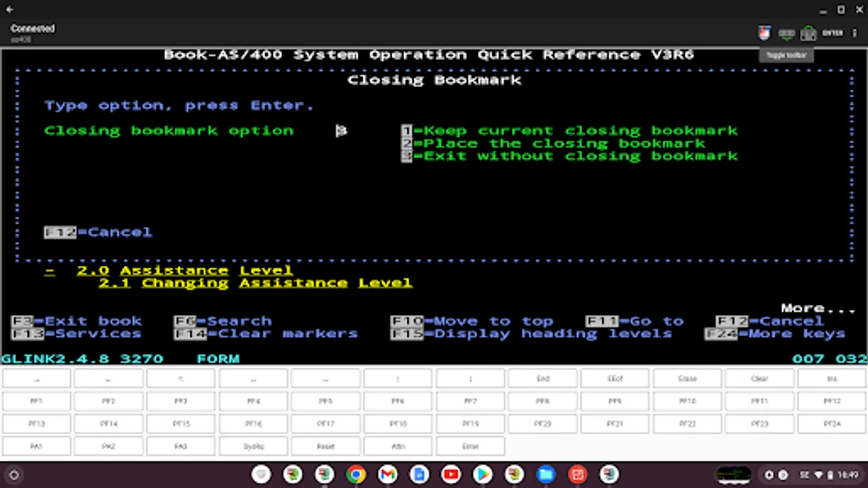Tap the PF20 key
The image size is (868, 488).
point(542,423)
